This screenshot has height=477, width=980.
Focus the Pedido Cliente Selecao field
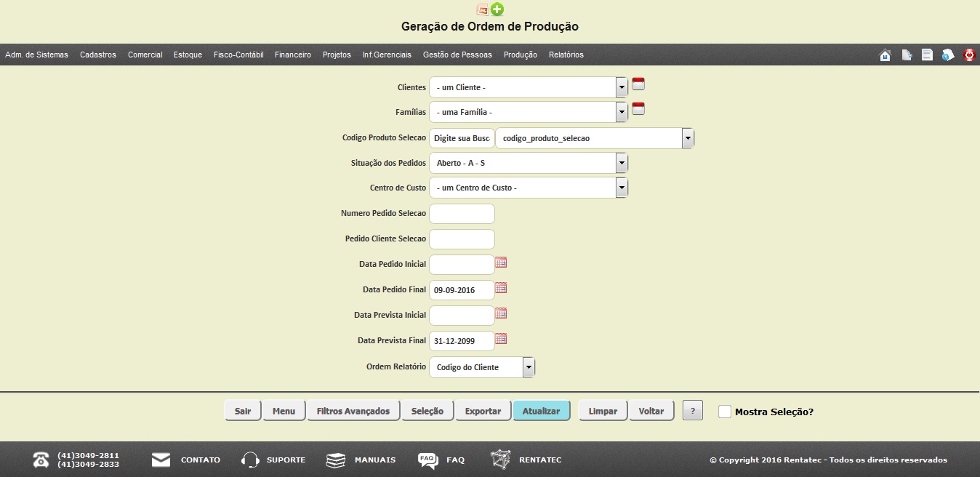pos(462,239)
